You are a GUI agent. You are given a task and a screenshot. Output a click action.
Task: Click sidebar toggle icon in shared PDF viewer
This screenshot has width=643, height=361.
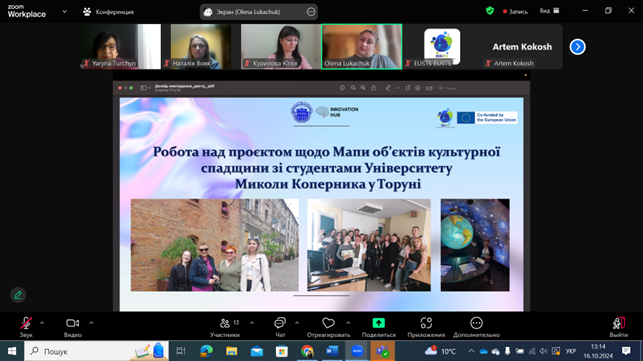145,88
